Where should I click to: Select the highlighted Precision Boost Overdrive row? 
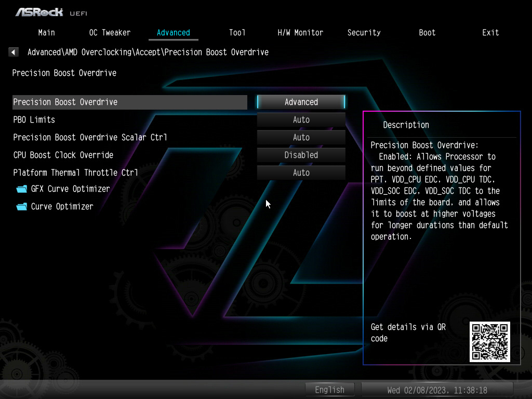coord(129,102)
